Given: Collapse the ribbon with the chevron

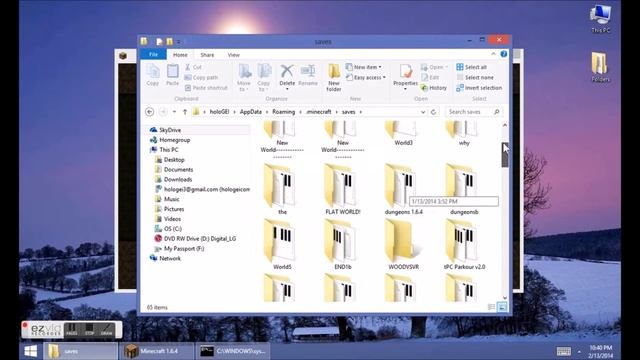Looking at the screenshot, I should pos(493,54).
